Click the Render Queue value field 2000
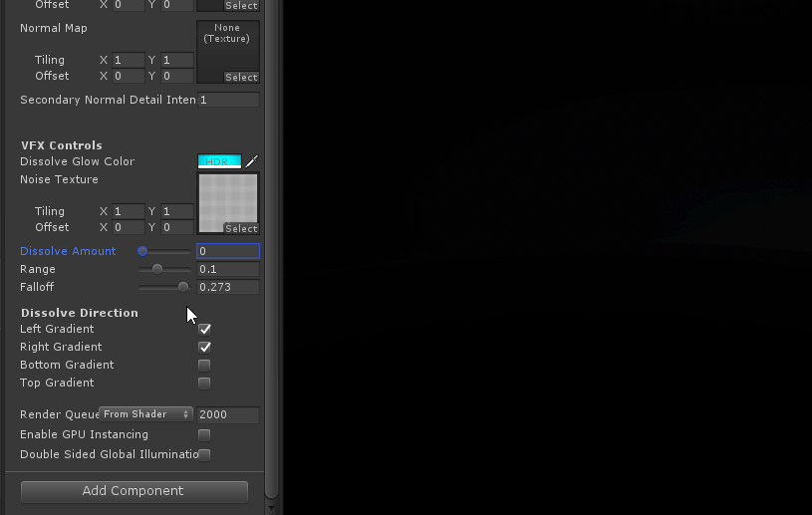 click(228, 414)
